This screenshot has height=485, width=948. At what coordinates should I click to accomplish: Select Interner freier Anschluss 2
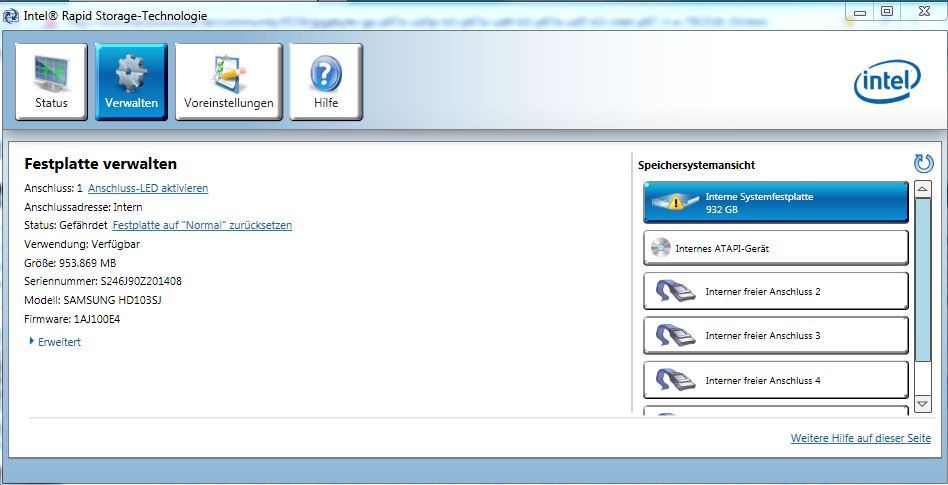pos(776,291)
